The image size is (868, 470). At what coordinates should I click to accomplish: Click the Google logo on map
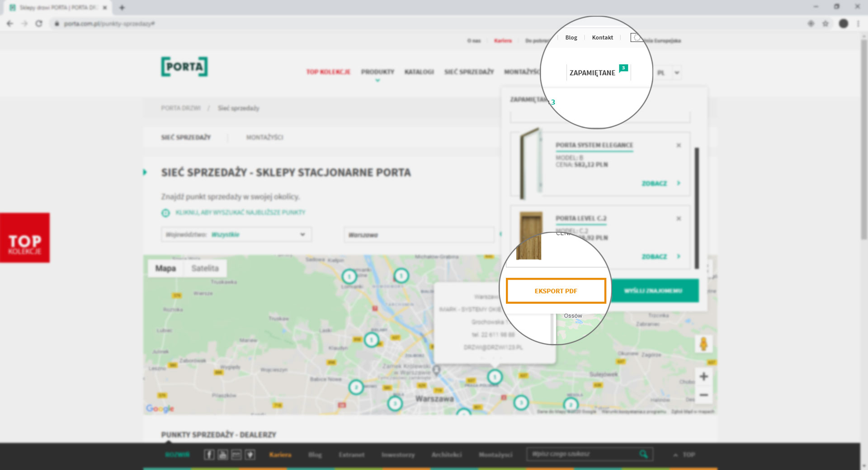coord(160,409)
